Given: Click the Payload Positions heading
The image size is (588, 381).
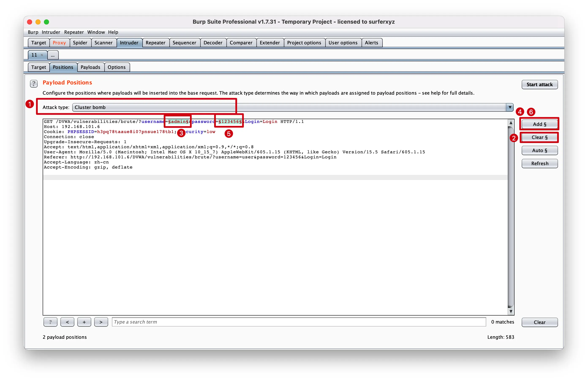Looking at the screenshot, I should coord(67,83).
